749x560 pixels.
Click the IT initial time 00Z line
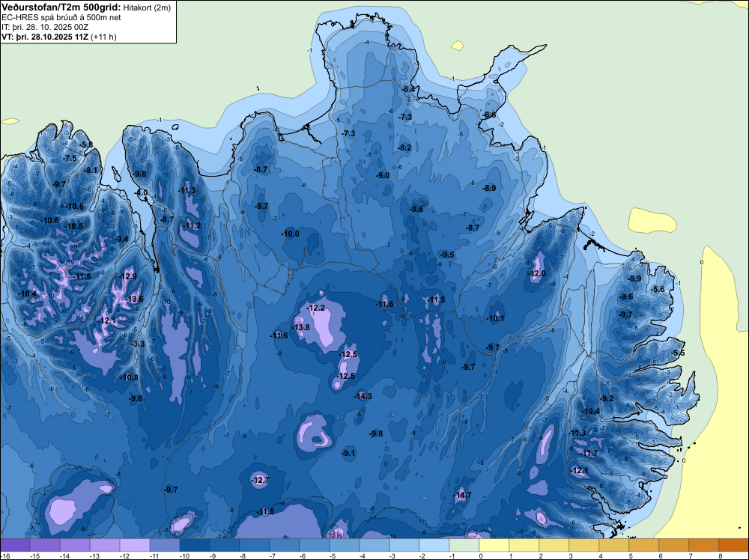(x=45, y=27)
